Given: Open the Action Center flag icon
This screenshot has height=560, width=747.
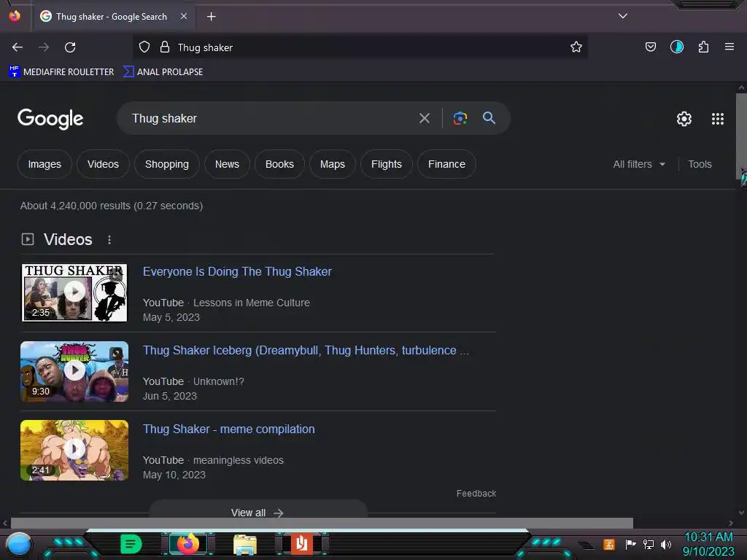Looking at the screenshot, I should (x=630, y=544).
